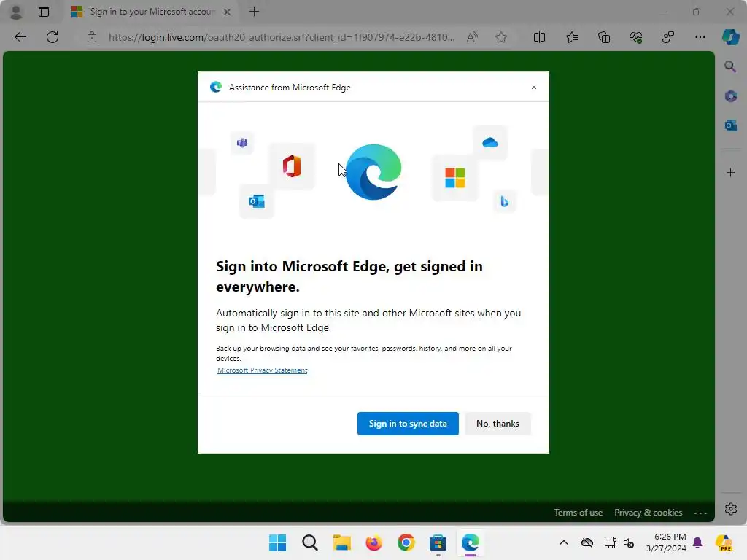Image resolution: width=747 pixels, height=560 pixels.
Task: Open Outlook in the Edge sidebar
Action: coord(730,125)
